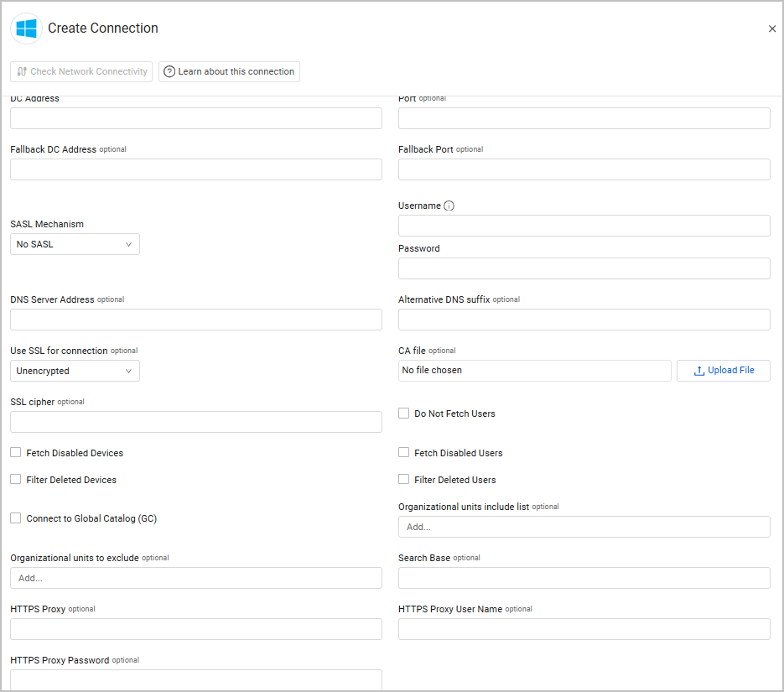
Task: Open Learn about this connection
Action: (230, 71)
